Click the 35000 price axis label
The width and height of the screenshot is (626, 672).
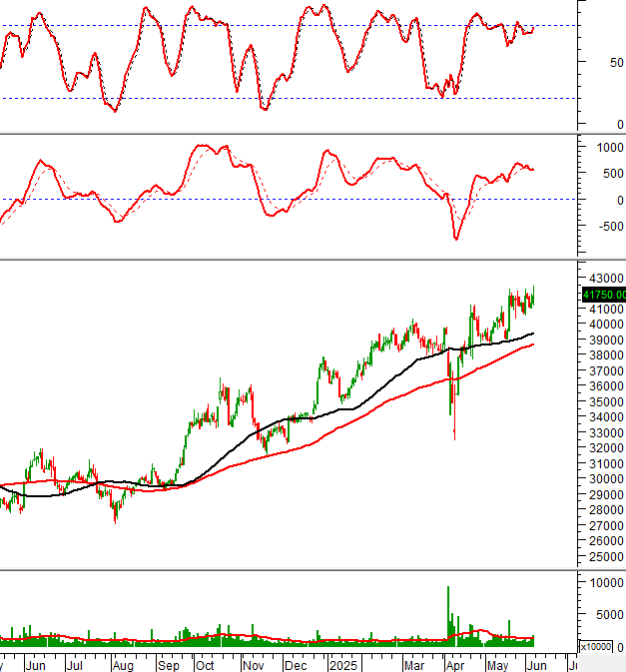pos(602,401)
